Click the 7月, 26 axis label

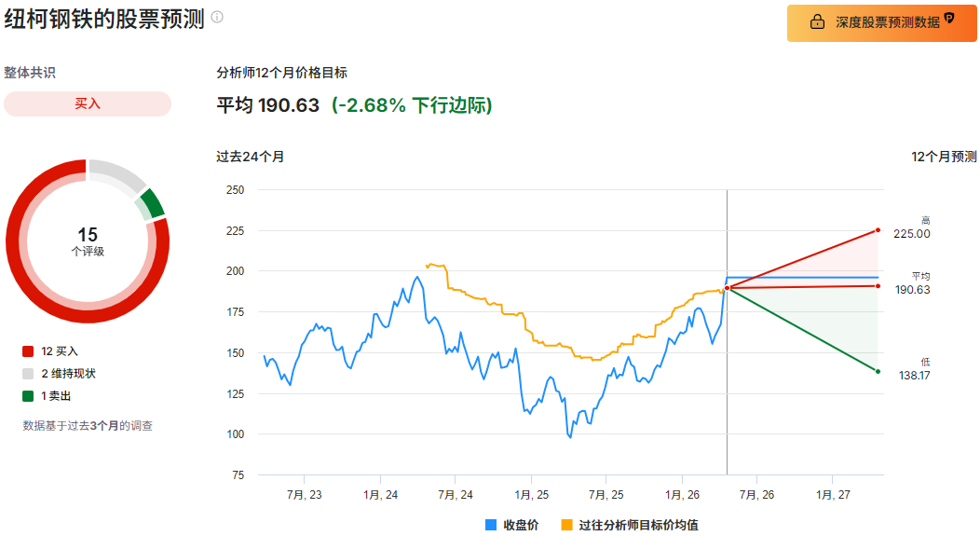pos(756,495)
